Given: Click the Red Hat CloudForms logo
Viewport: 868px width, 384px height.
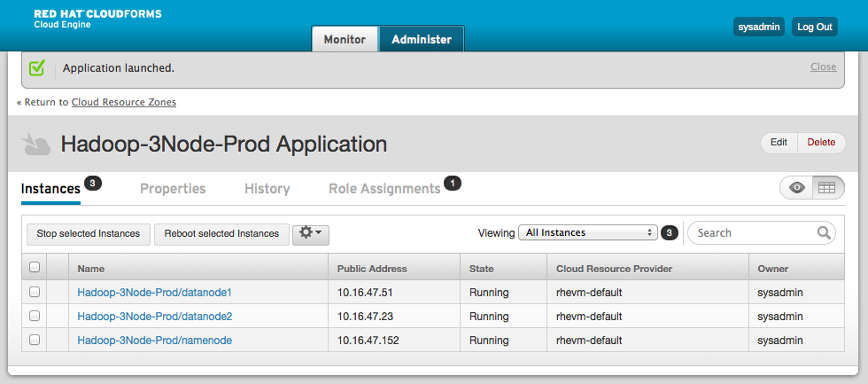Looking at the screenshot, I should tap(97, 19).
